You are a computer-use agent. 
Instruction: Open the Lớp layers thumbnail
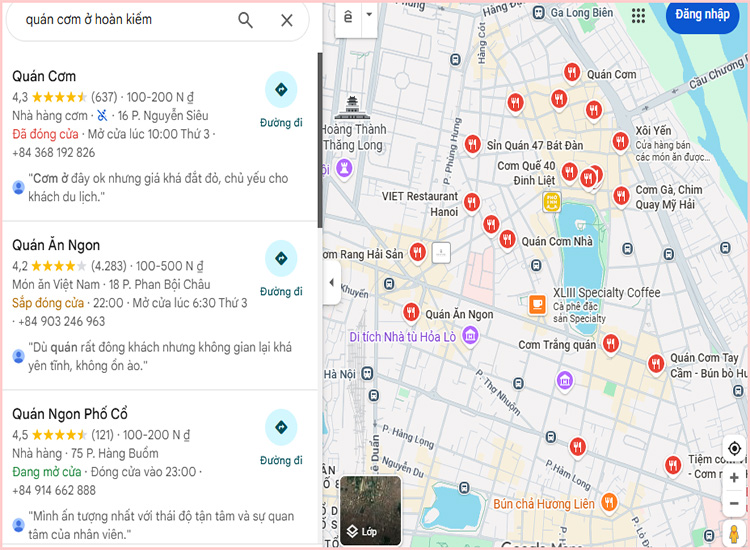[x=370, y=510]
